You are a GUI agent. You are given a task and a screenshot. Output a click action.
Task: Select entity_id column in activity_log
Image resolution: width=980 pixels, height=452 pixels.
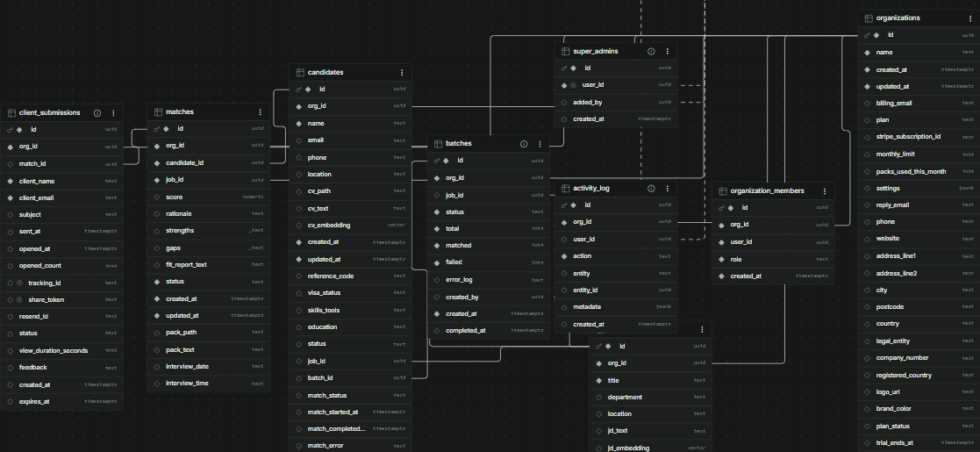[616, 291]
